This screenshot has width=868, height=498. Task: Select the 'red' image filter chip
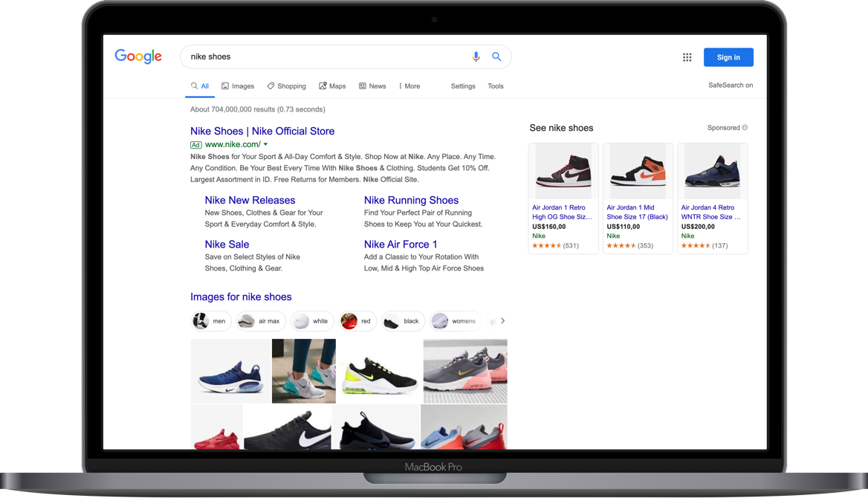[358, 321]
